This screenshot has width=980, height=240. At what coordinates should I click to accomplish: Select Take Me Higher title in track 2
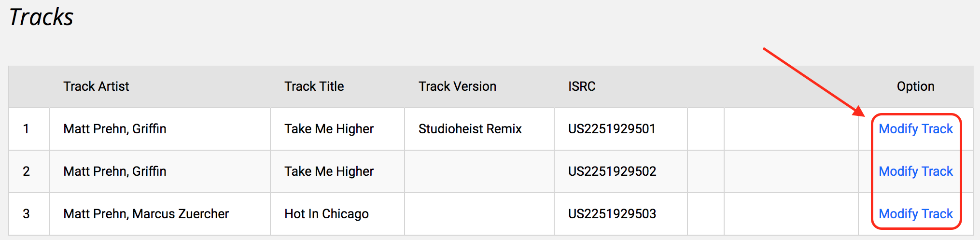point(329,171)
